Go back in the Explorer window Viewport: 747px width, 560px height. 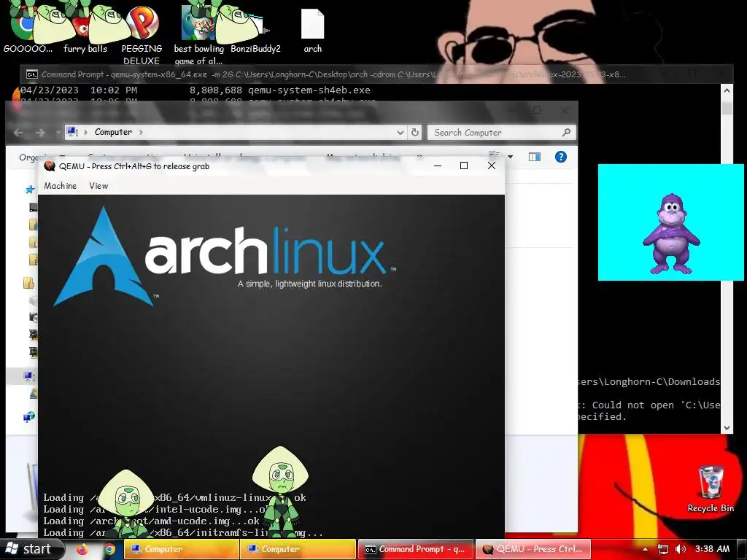[x=18, y=133]
